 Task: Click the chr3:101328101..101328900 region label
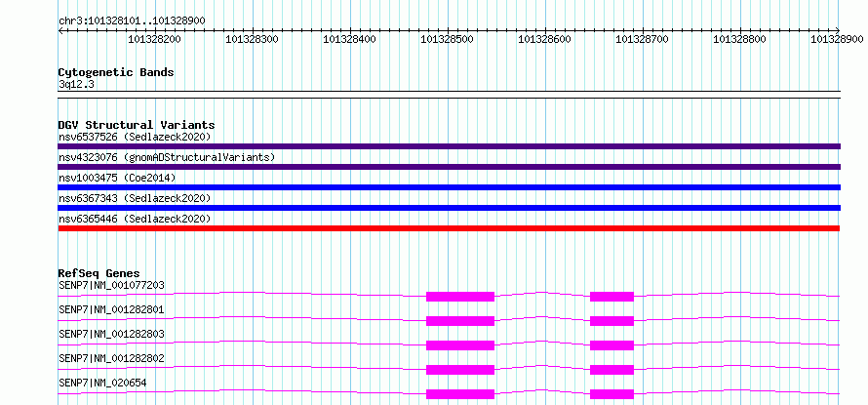[x=132, y=20]
